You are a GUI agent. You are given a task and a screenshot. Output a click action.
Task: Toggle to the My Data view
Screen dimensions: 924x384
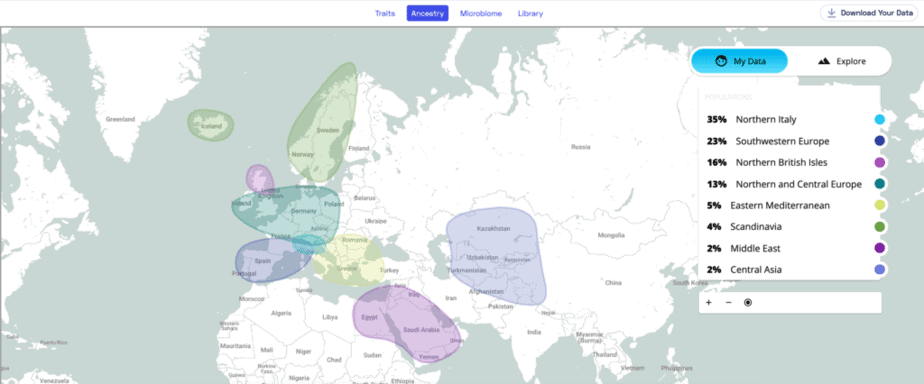pyautogui.click(x=740, y=61)
